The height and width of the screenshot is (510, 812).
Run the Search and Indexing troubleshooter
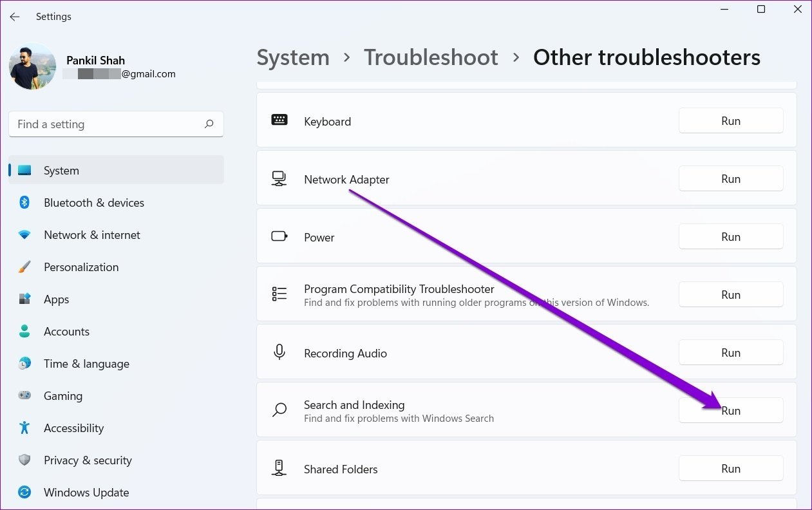(x=731, y=411)
